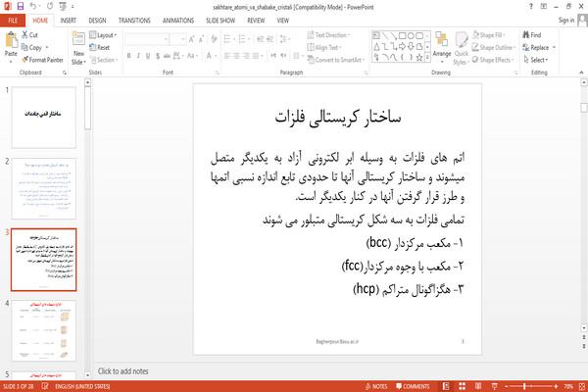Viewport: 588px width, 392px height.
Task: Click the zoom slider handle
Action: (524, 386)
